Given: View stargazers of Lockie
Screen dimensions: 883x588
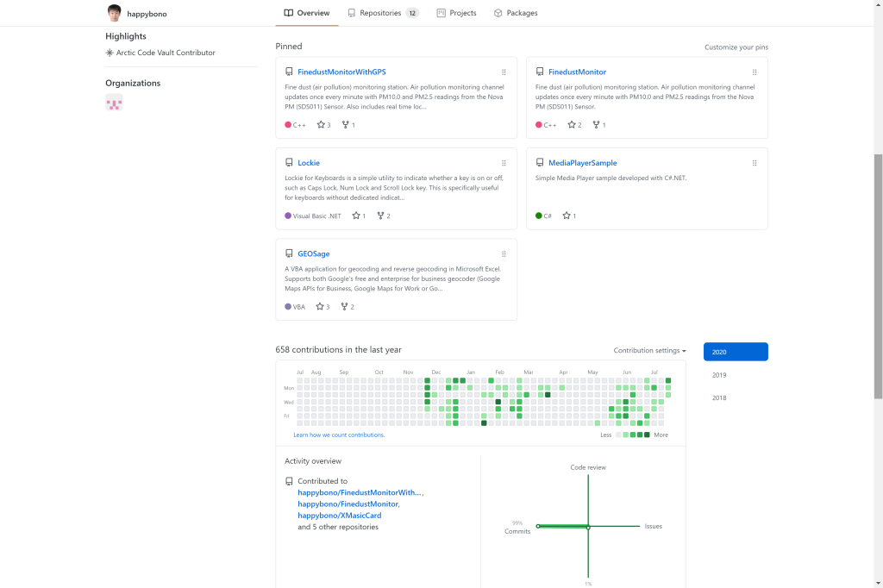Looking at the screenshot, I should [x=359, y=216].
